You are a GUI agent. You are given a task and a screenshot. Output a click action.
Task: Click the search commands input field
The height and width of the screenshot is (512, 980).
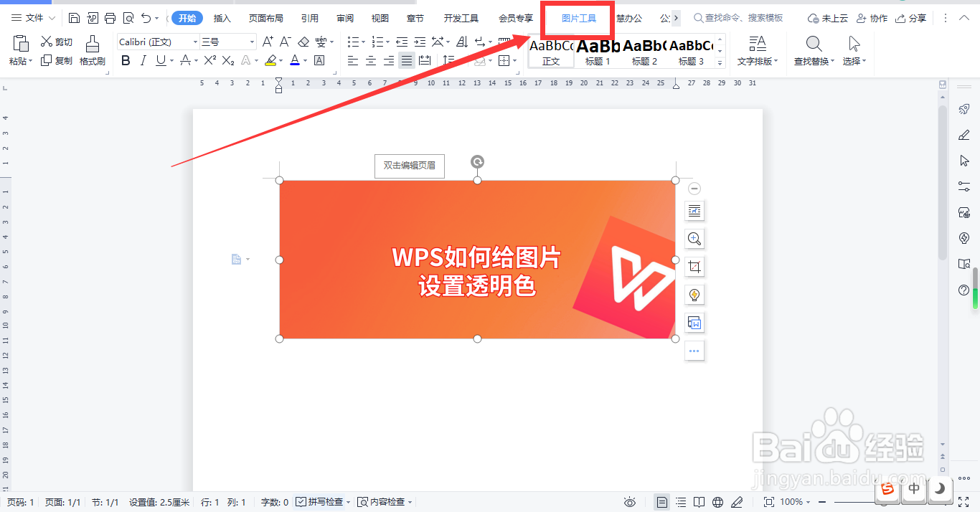[x=739, y=18]
